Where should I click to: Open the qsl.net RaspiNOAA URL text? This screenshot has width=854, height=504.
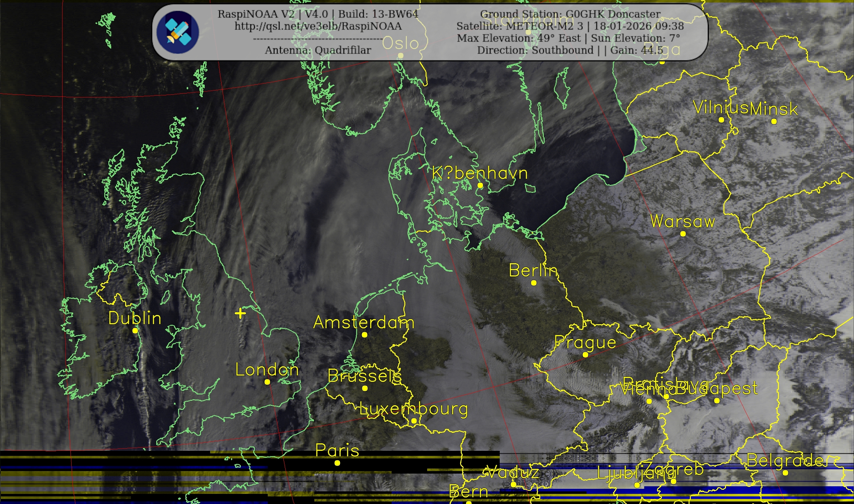[318, 26]
